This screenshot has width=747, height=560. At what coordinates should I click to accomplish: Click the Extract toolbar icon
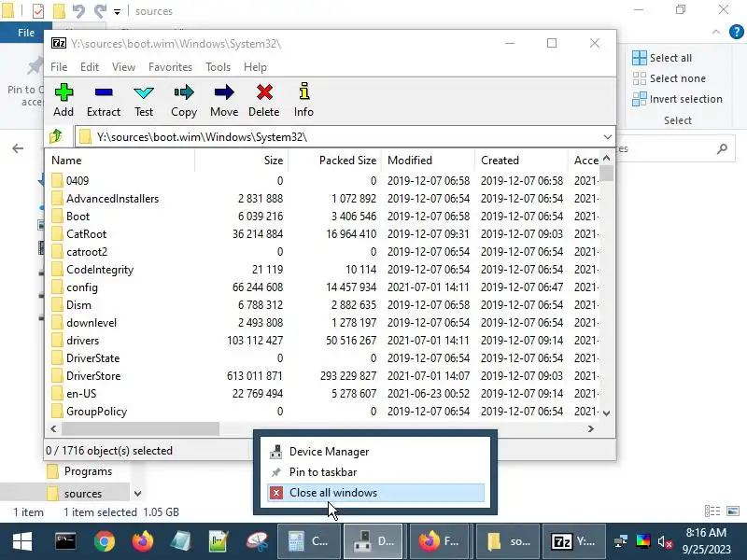pyautogui.click(x=104, y=92)
